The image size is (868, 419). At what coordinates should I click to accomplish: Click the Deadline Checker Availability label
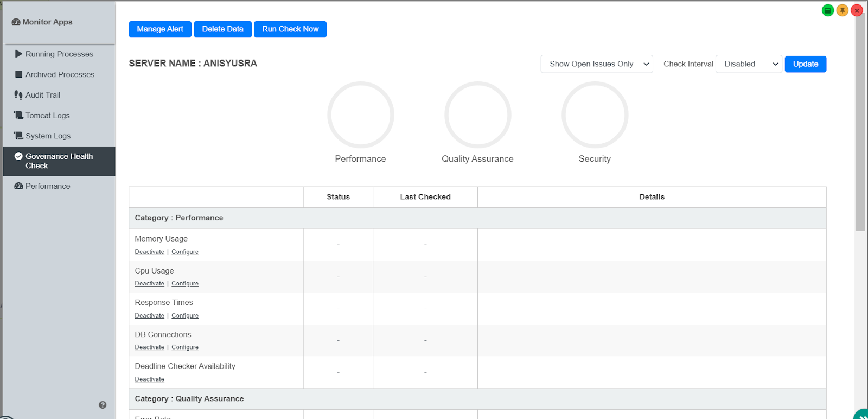185,366
